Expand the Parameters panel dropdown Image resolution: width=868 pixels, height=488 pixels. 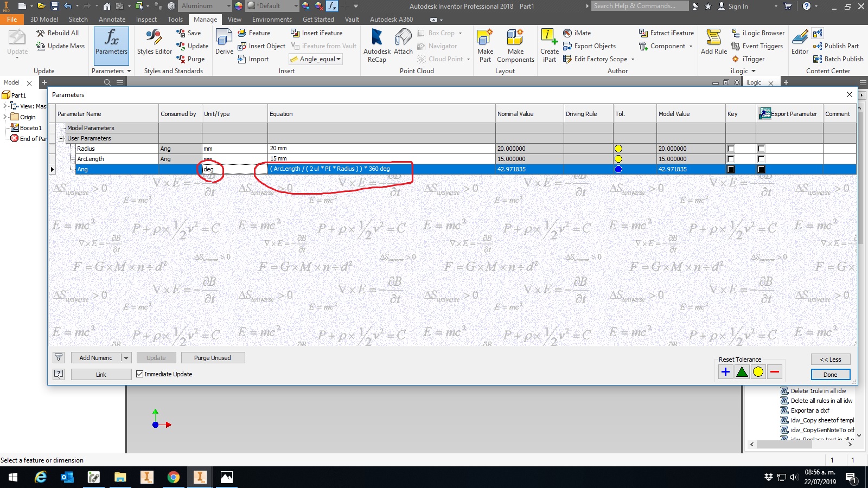pos(129,71)
